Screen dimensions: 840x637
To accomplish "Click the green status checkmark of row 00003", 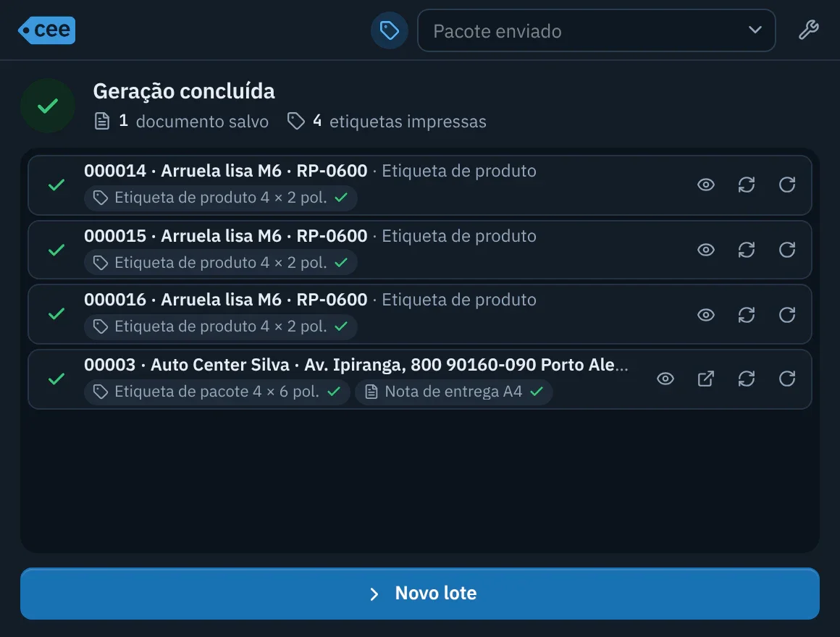I will (56, 379).
